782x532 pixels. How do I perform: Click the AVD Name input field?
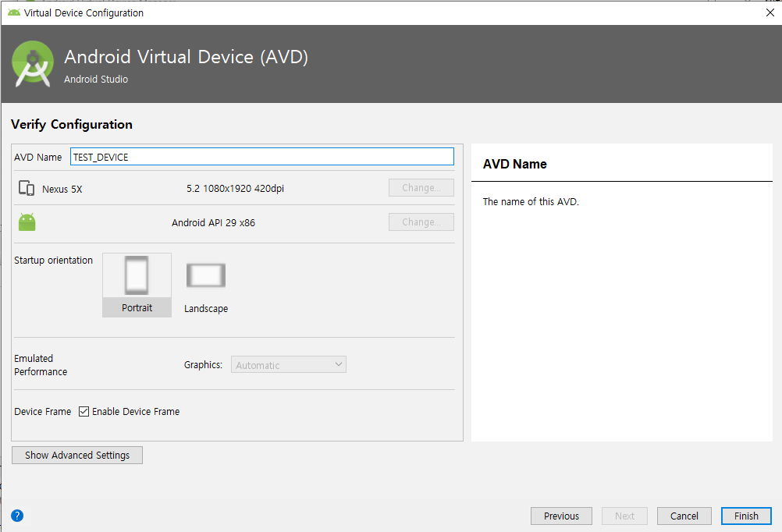point(261,157)
